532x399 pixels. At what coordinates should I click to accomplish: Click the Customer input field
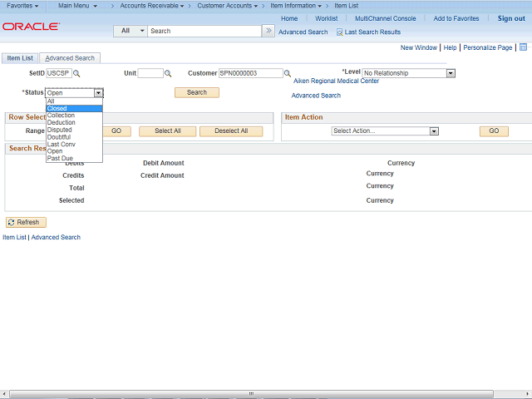tap(251, 73)
